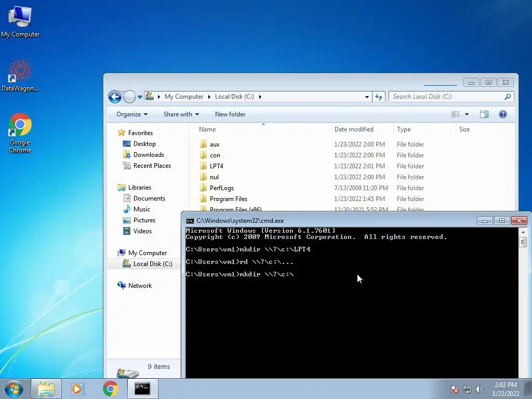Toggle the preview pane

point(484,114)
